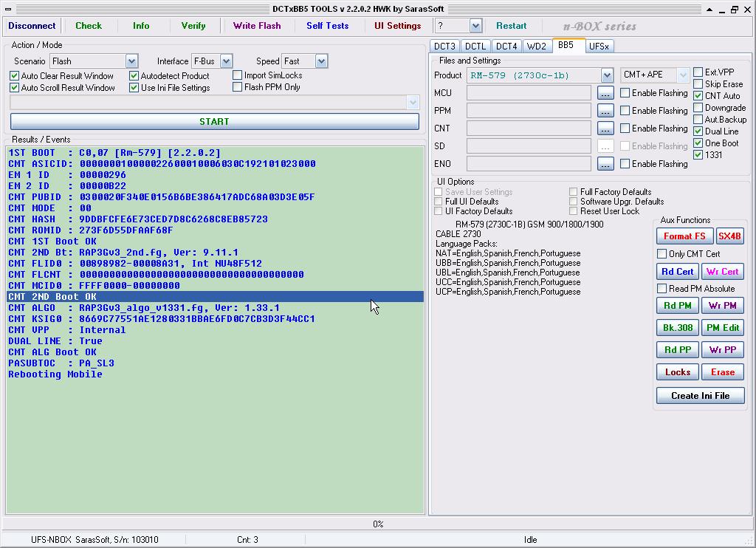The width and height of the screenshot is (756, 548).
Task: Switch to the DCTL tab
Action: click(x=475, y=47)
